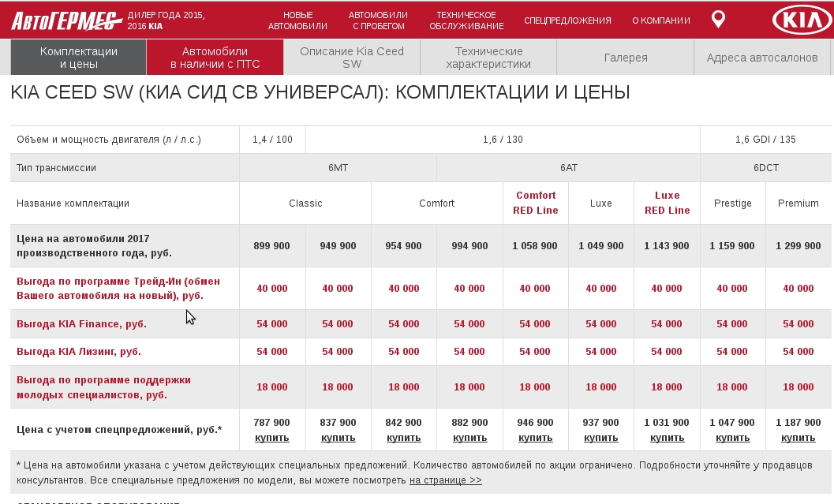Click the Comfort RED Line trim header
The width and height of the screenshot is (834, 504).
536,203
